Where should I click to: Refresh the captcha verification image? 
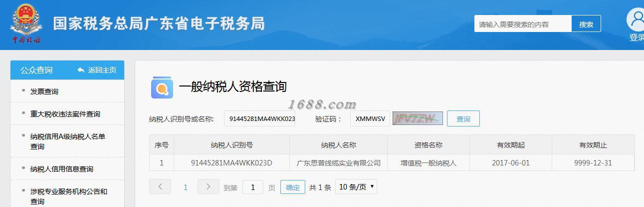(411, 118)
